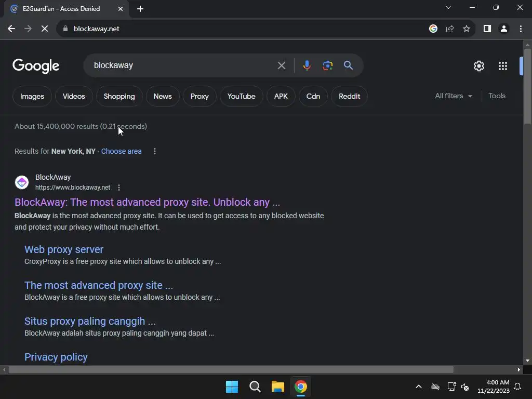The width and height of the screenshot is (532, 399).
Task: Select the APK filter chip
Action: pos(281,96)
